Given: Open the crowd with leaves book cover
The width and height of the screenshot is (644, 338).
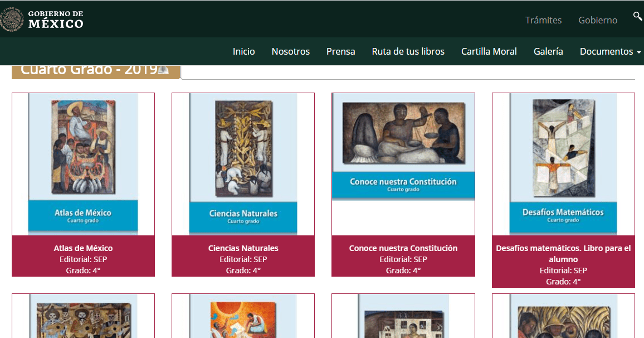Looking at the screenshot, I should click(x=563, y=316).
